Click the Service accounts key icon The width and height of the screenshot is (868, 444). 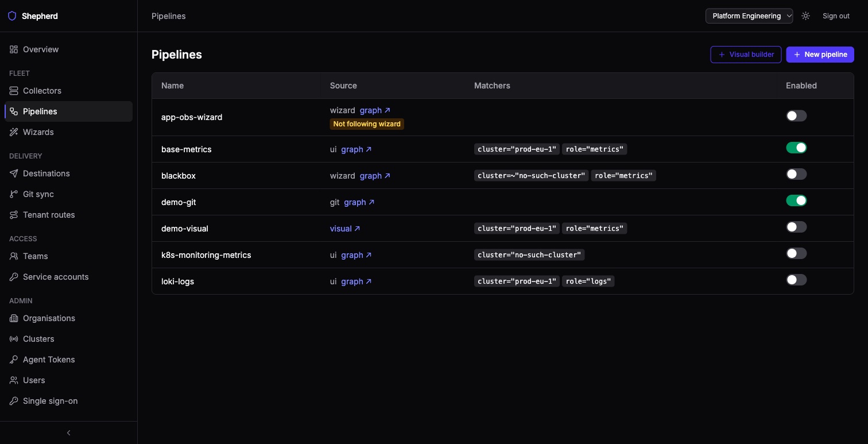click(14, 277)
